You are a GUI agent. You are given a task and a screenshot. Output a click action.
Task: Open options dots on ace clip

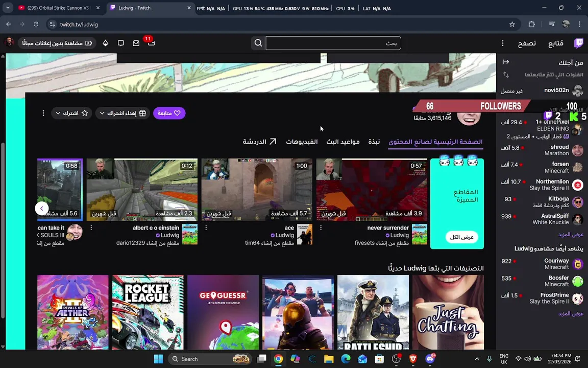pyautogui.click(x=206, y=227)
